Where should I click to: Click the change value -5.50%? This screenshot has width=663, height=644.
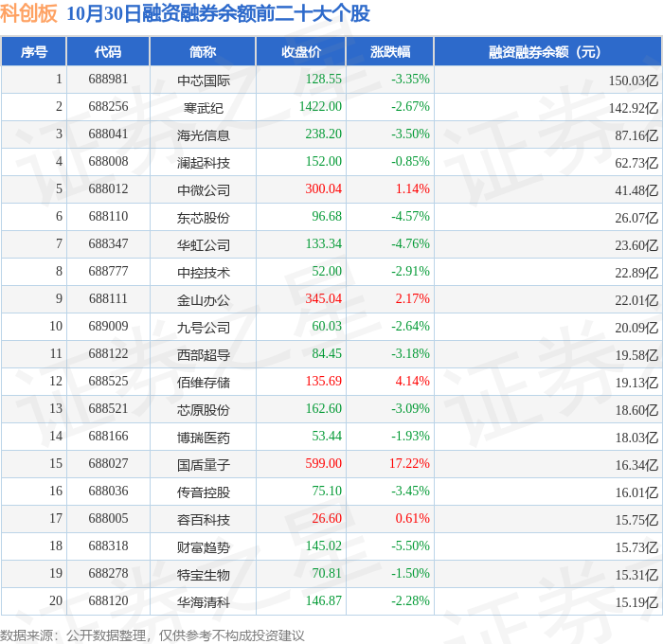pyautogui.click(x=410, y=546)
